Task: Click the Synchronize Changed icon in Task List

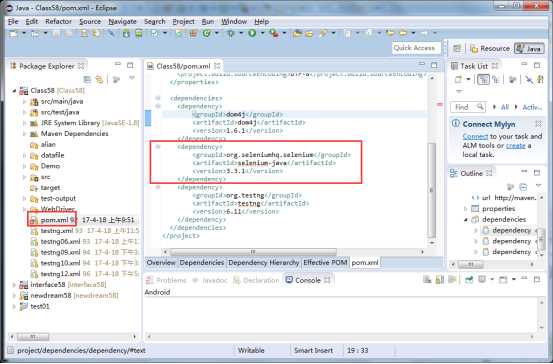Action: point(540,80)
